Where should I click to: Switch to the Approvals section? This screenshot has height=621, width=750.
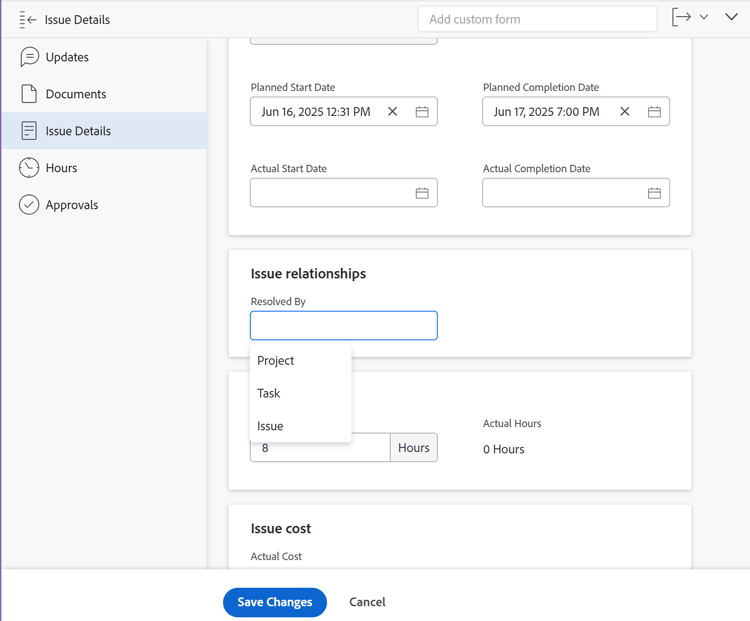(72, 205)
